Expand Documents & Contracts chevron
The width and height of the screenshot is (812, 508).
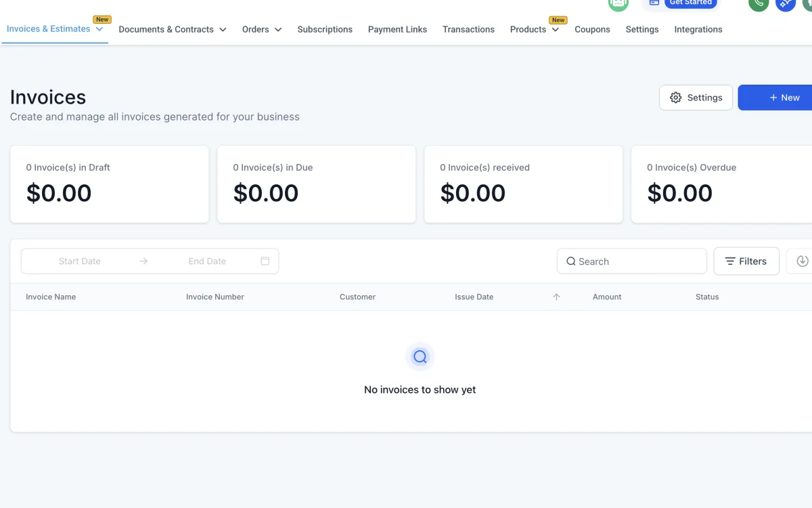click(x=223, y=30)
